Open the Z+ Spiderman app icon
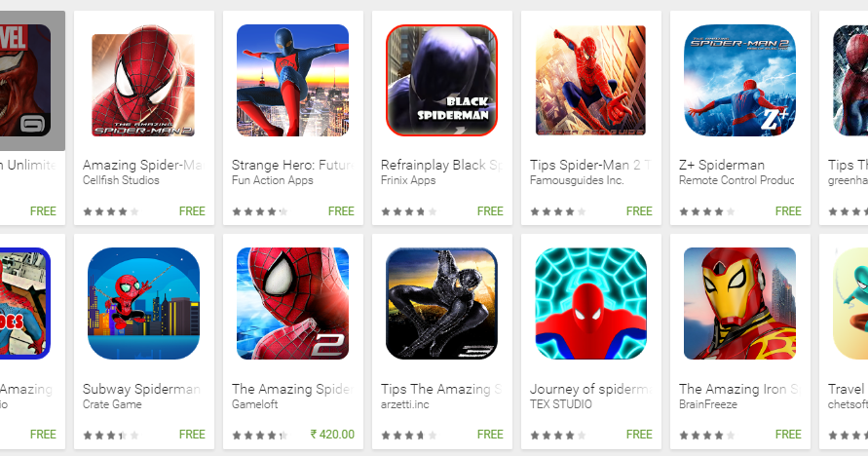Image resolution: width=868 pixels, height=456 pixels. point(739,80)
